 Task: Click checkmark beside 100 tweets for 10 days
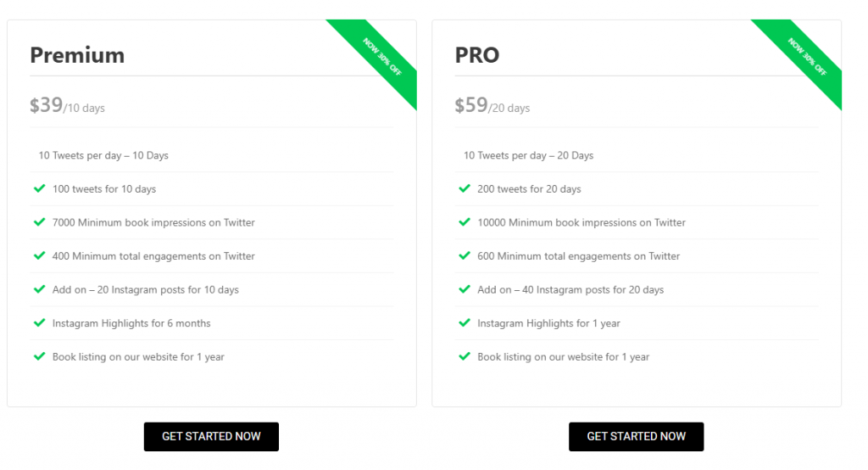point(39,188)
